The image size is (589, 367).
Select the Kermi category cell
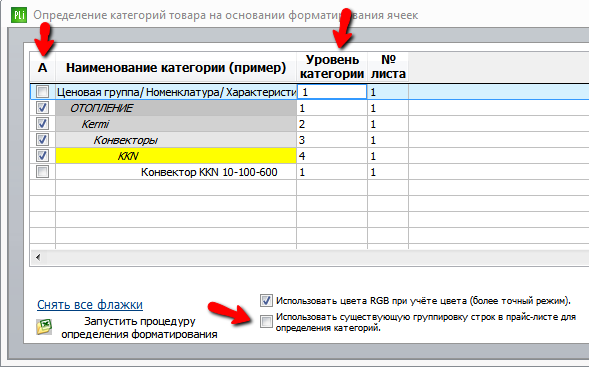(x=176, y=124)
